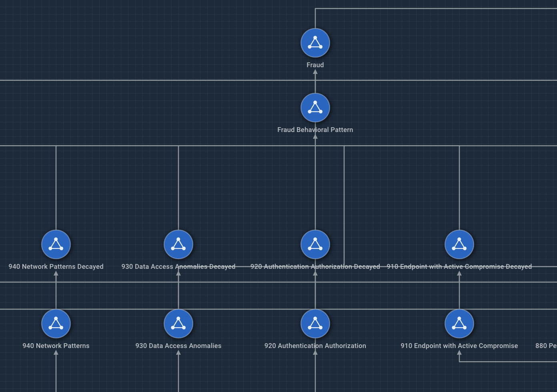The image size is (557, 392).
Task: Click the 930 Data Access Anomalies node icon
Action: (x=178, y=324)
